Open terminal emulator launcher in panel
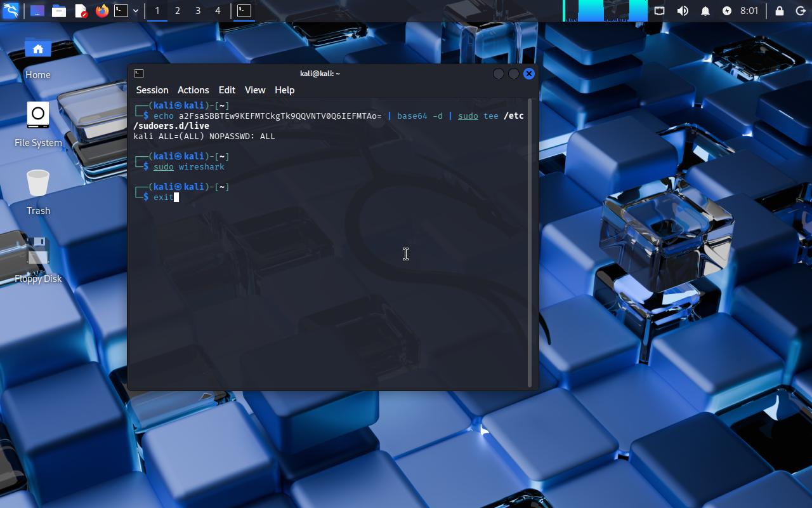Image resolution: width=812 pixels, height=508 pixels. 121,11
